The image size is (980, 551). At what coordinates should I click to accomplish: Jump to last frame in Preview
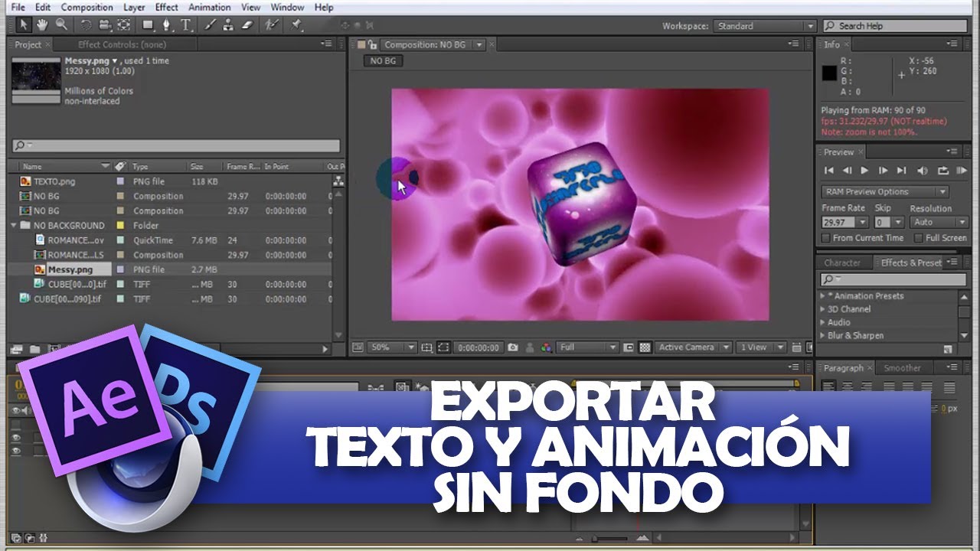(x=902, y=171)
